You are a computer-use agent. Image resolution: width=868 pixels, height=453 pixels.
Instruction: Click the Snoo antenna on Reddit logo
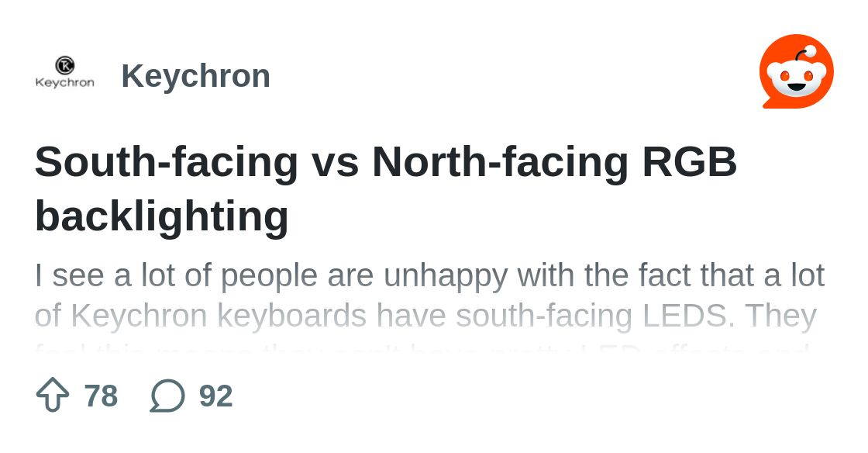click(805, 54)
